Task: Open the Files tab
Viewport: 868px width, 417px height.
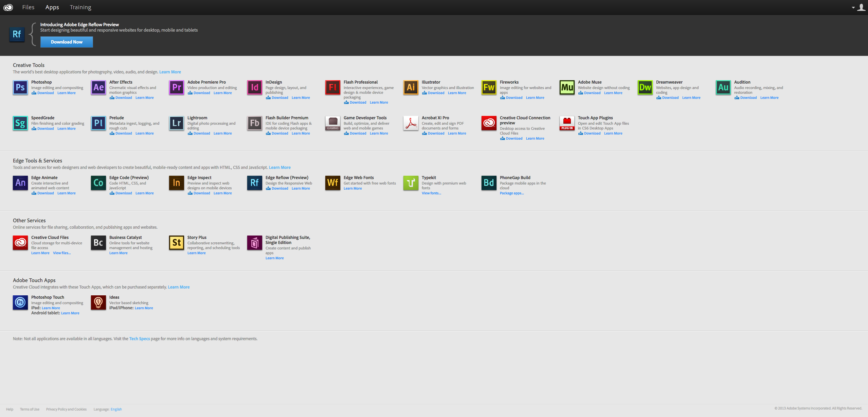Action: (x=28, y=7)
